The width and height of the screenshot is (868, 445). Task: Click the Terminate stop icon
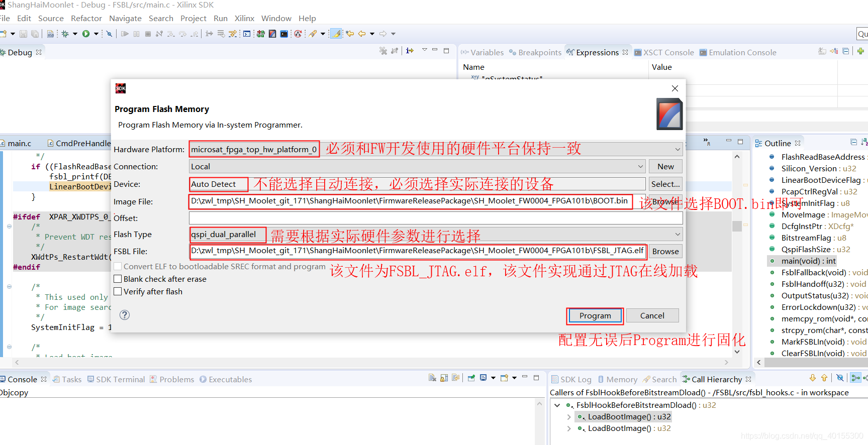pyautogui.click(x=148, y=34)
